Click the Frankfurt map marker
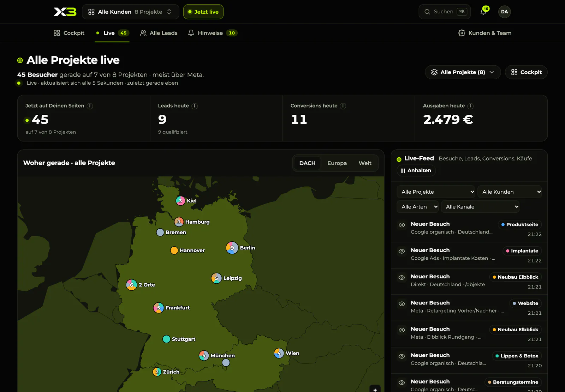Image resolution: width=565 pixels, height=392 pixels. click(159, 308)
